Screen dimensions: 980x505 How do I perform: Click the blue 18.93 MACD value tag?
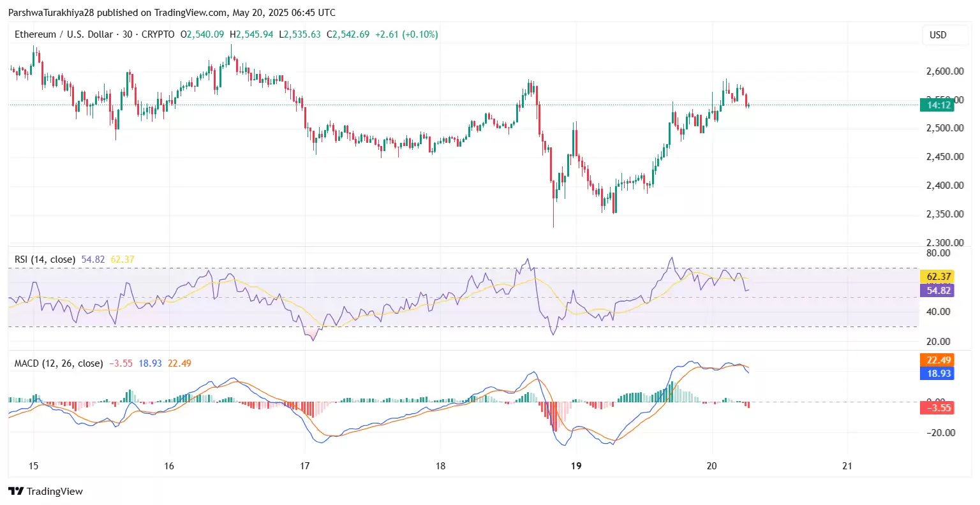[x=937, y=374]
